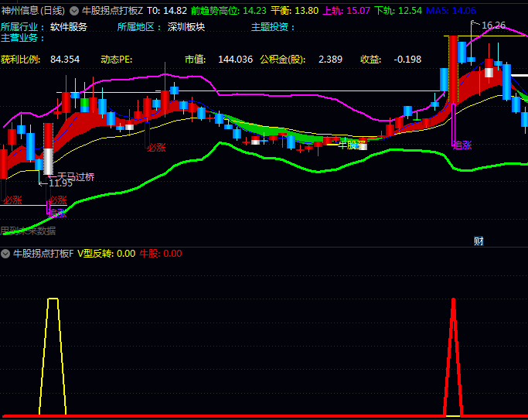528x420 pixels.
Task: Click the 16.26 high price label
Action: tap(493, 26)
